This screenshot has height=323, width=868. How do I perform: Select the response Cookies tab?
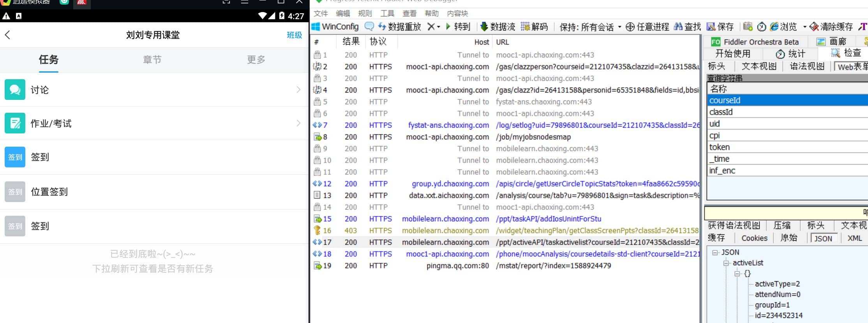pos(755,238)
